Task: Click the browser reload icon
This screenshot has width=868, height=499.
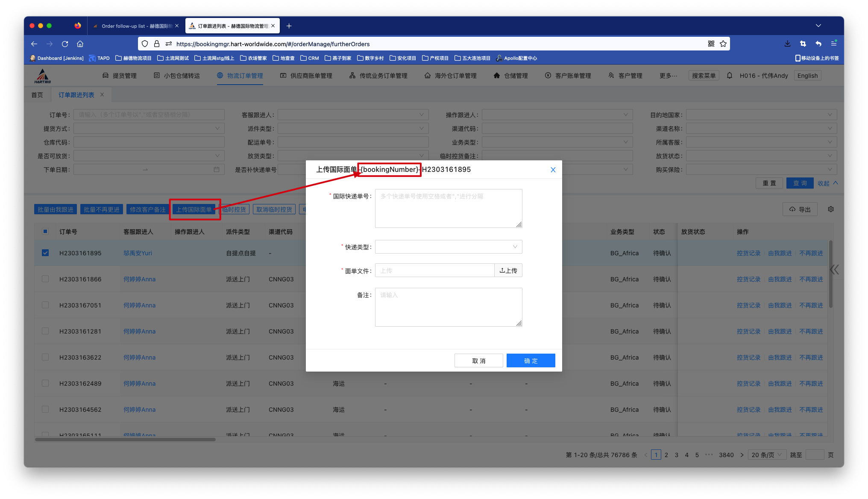Action: pyautogui.click(x=65, y=44)
